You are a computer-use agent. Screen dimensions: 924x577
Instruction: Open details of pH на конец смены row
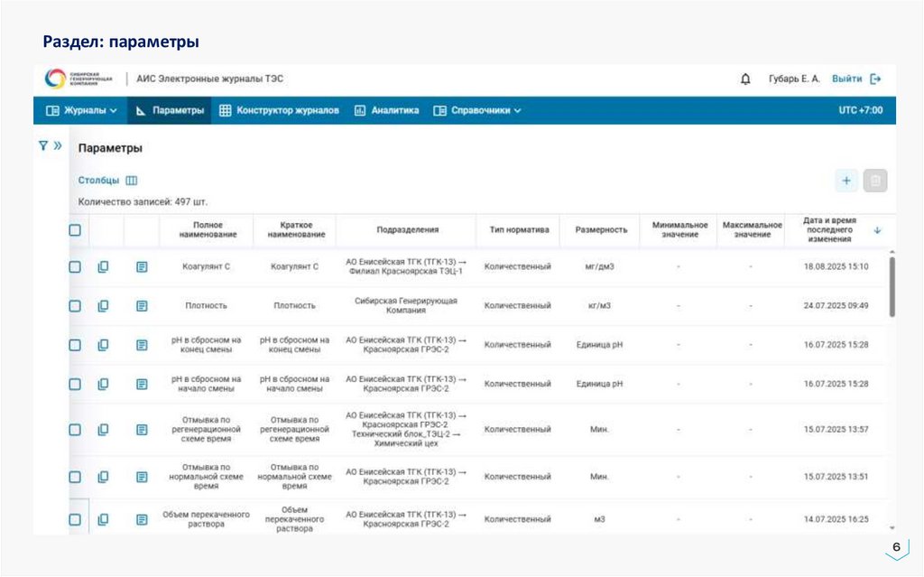142,345
